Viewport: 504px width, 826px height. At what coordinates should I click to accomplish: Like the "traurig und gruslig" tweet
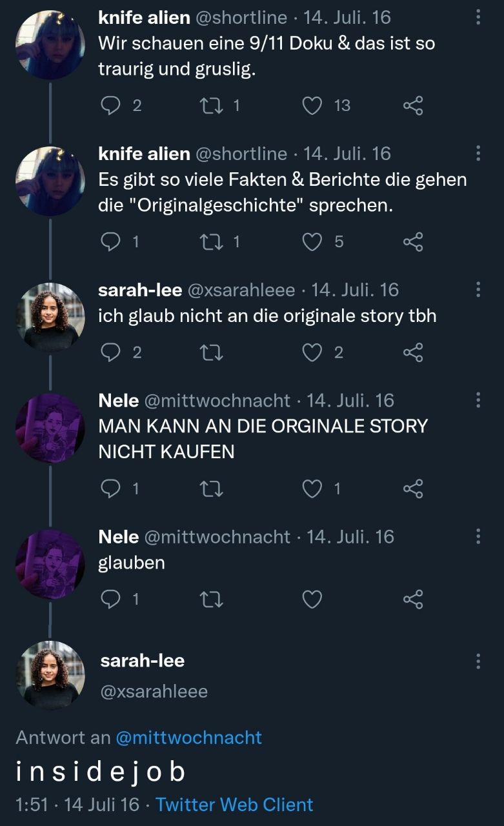[312, 105]
